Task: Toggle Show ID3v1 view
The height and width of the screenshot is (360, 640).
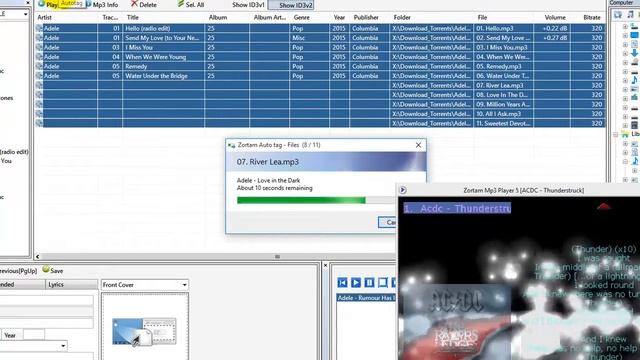Action: (249, 5)
